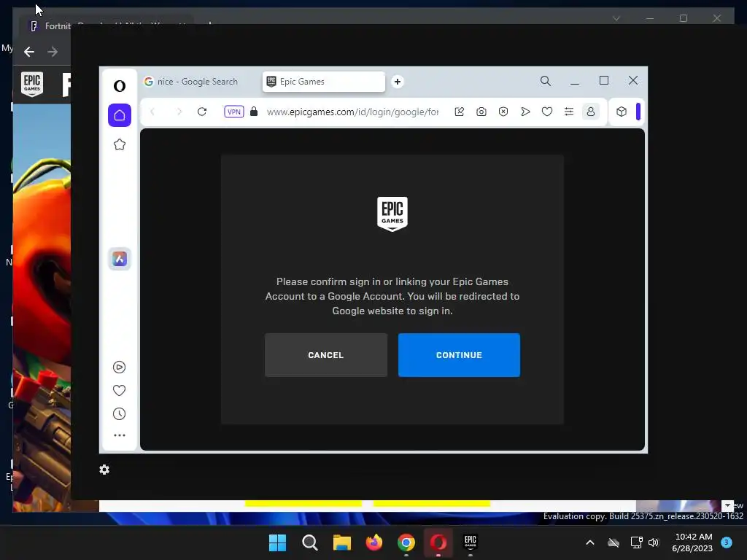Open the notification badge showing 3
Viewport: 747px width, 560px height.
tap(727, 542)
